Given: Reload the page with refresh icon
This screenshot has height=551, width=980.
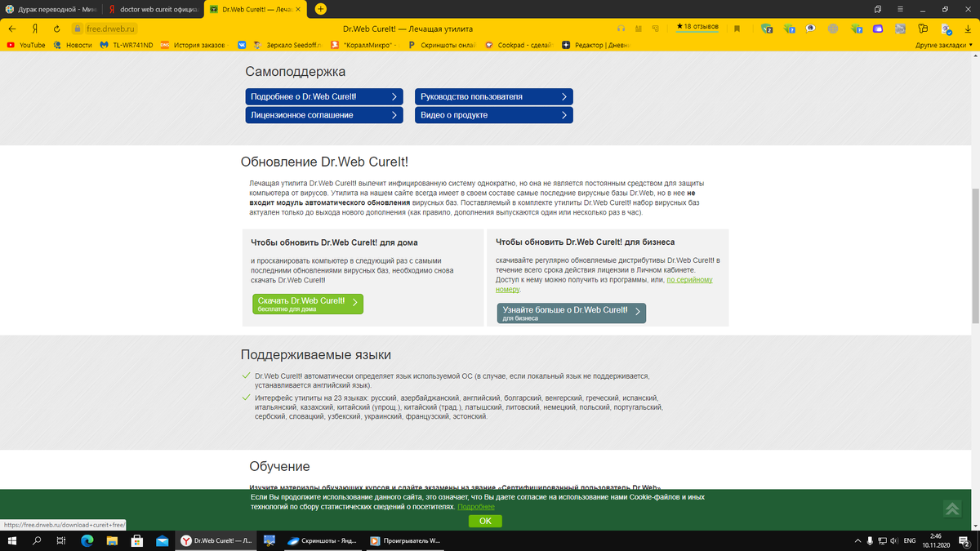Looking at the screenshot, I should 56,29.
